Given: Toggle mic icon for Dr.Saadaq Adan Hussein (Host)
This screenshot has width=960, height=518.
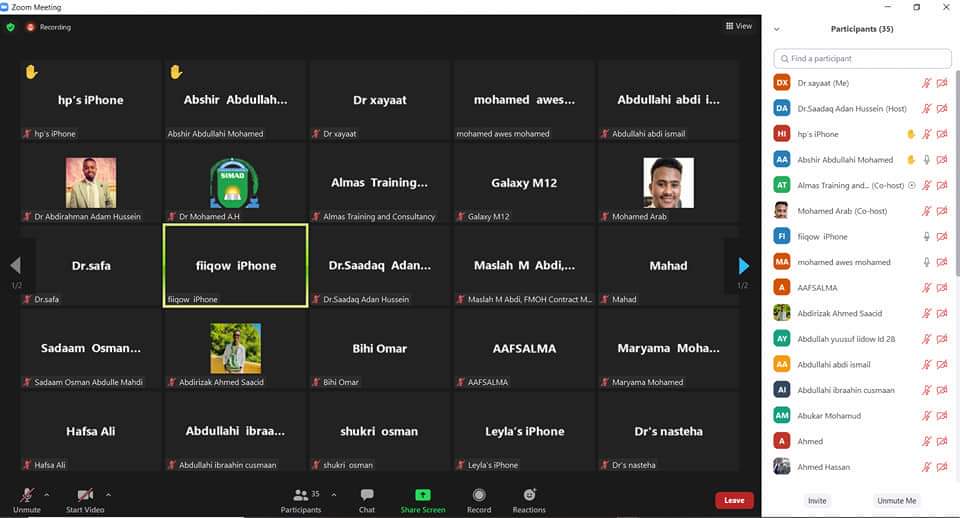Looking at the screenshot, I should [x=926, y=108].
